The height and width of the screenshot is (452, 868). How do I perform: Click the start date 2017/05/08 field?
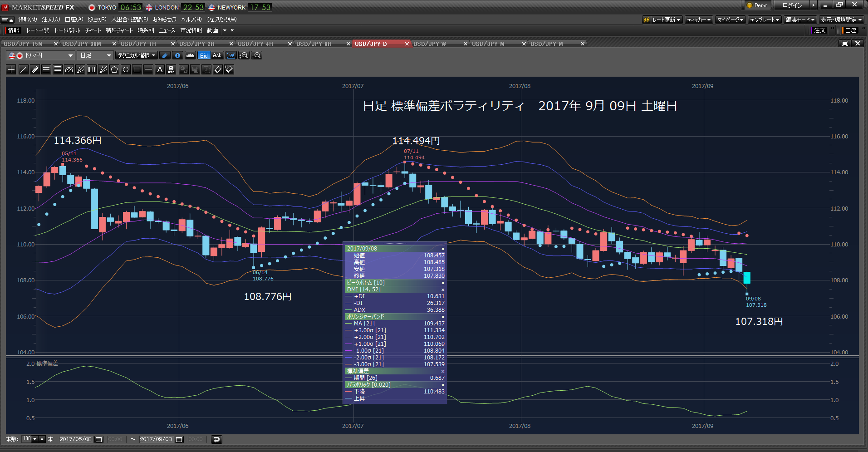pos(75,439)
